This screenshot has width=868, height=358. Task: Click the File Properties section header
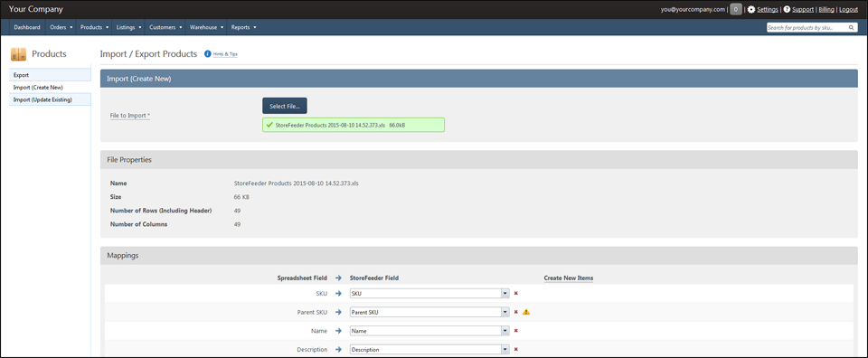(x=479, y=159)
